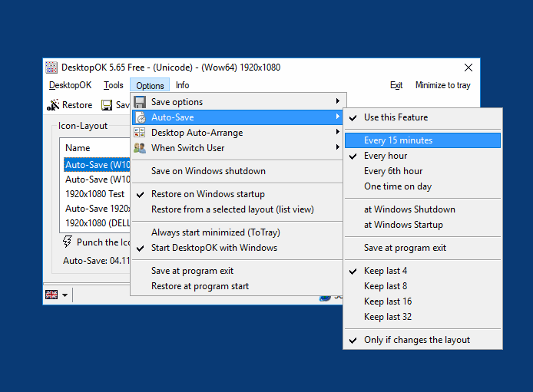Open the language dropdown arrow beside flag

pos(65,295)
